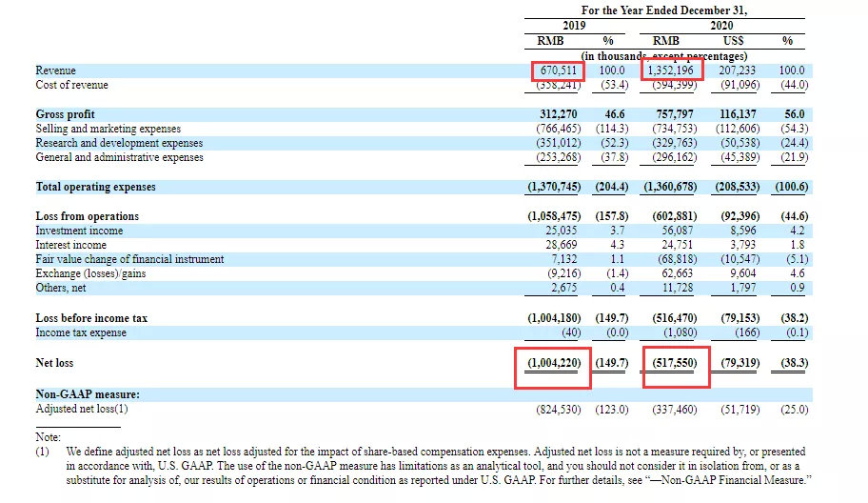Click the For the Year Ended heading
This screenshot has height=503, width=868.
click(664, 9)
